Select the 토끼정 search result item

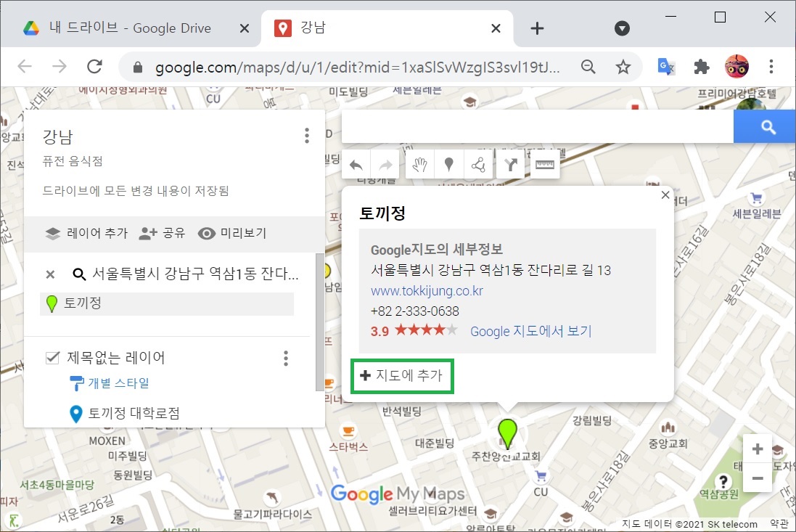pos(166,303)
